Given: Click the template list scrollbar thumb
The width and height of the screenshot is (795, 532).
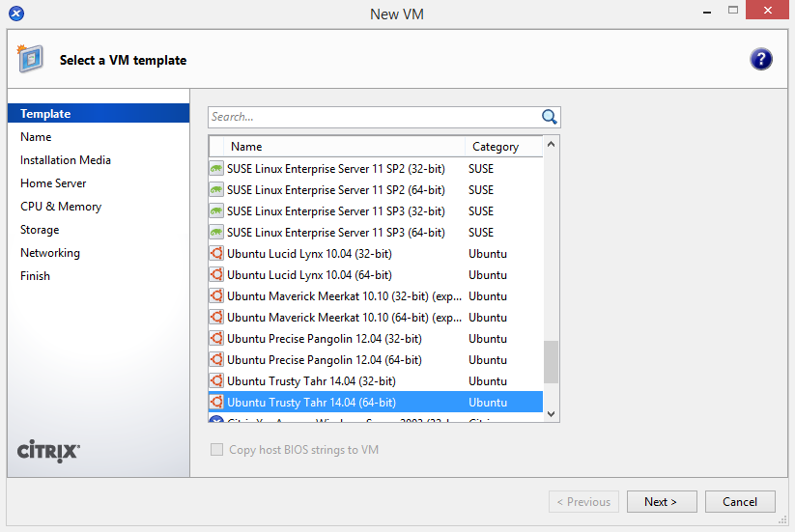Looking at the screenshot, I should tap(552, 362).
